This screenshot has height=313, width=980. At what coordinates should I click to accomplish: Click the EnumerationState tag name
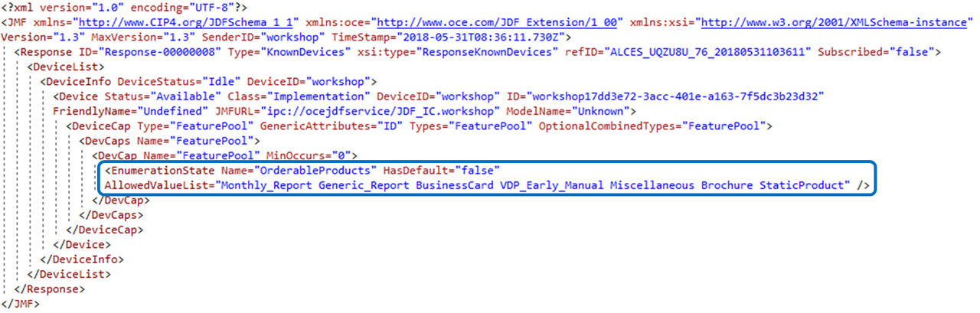(164, 169)
